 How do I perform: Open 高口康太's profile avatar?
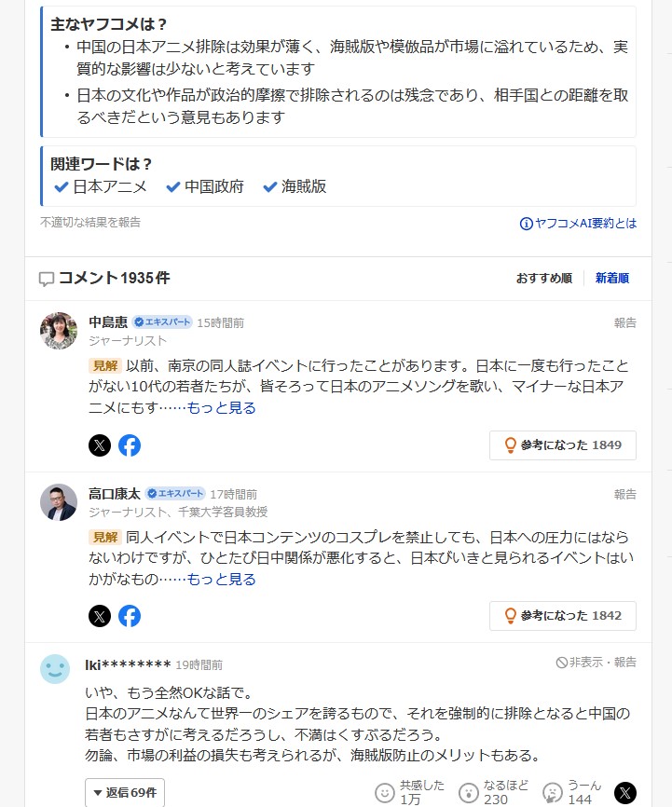pos(59,502)
